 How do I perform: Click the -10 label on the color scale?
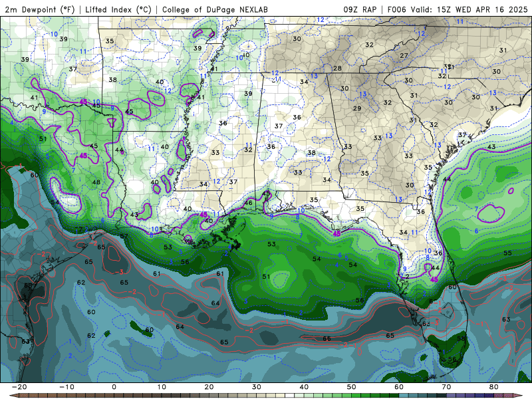(x=66, y=387)
